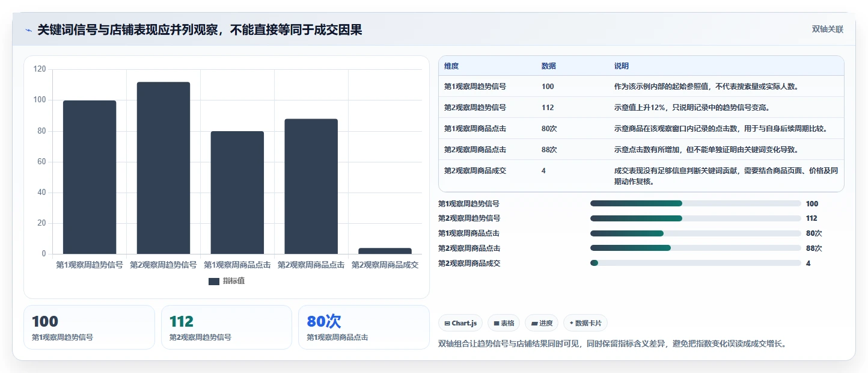868x373 pixels.
Task: Click the 表格 tag chip
Action: point(504,323)
